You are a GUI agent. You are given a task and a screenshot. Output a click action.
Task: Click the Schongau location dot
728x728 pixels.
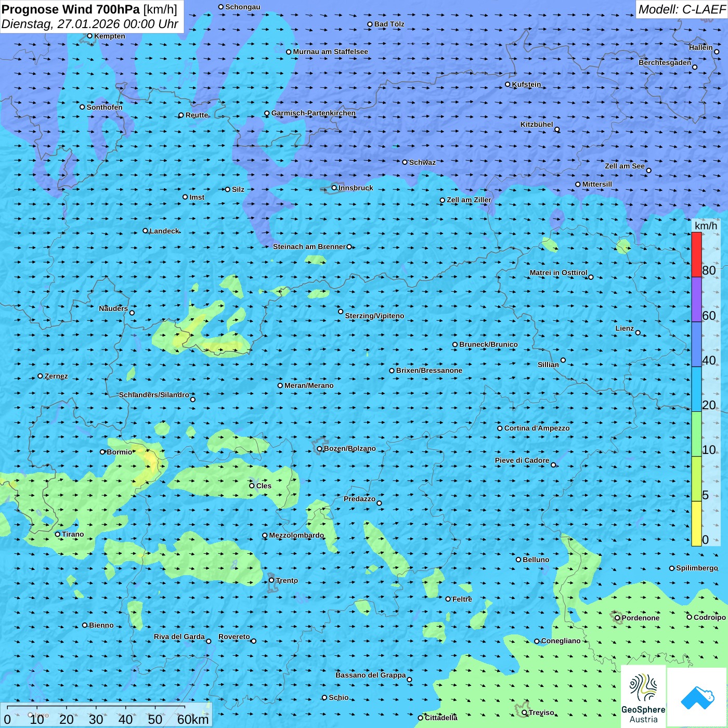(221, 7)
